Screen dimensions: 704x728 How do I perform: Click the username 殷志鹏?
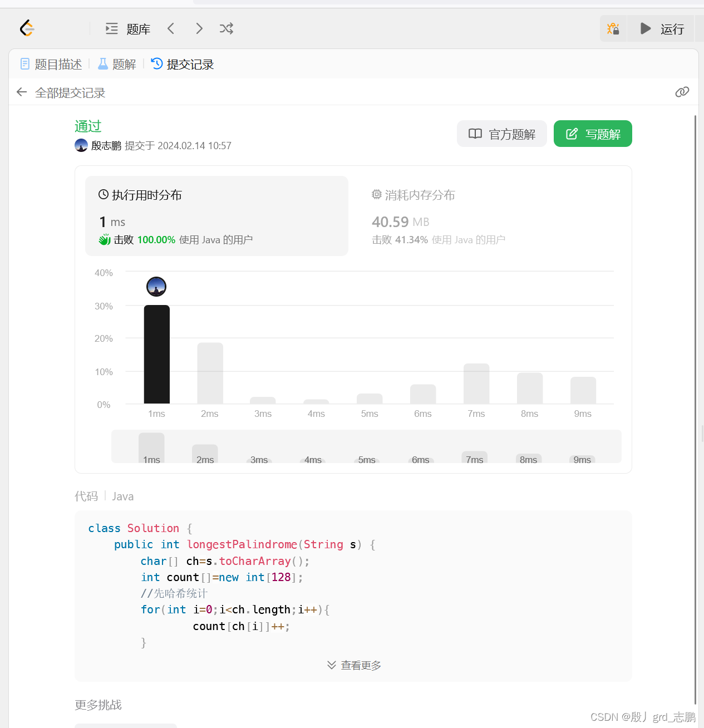pyautogui.click(x=106, y=146)
